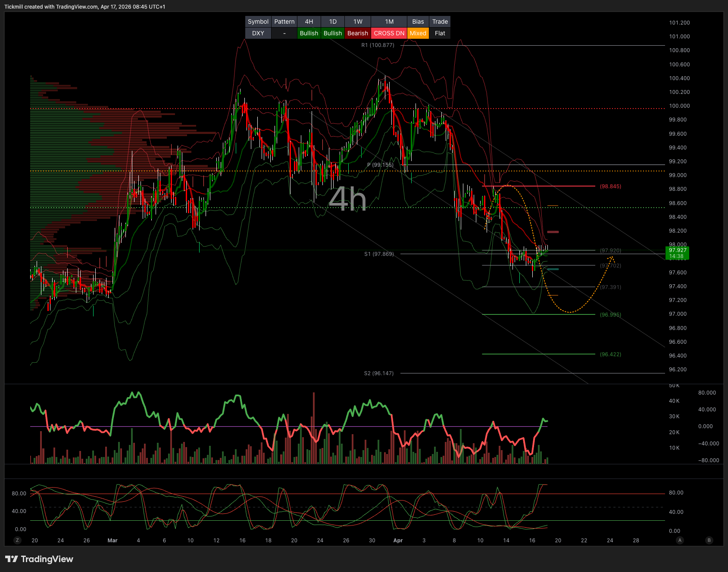Click the TradingView logo

(x=39, y=559)
